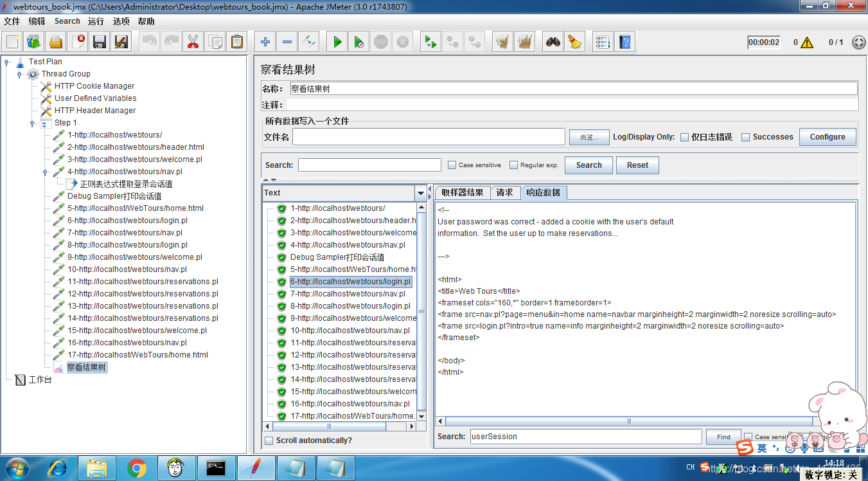The image size is (868, 481).
Task: Collapse the 4-http nav.pl sampler node
Action: coord(46,172)
